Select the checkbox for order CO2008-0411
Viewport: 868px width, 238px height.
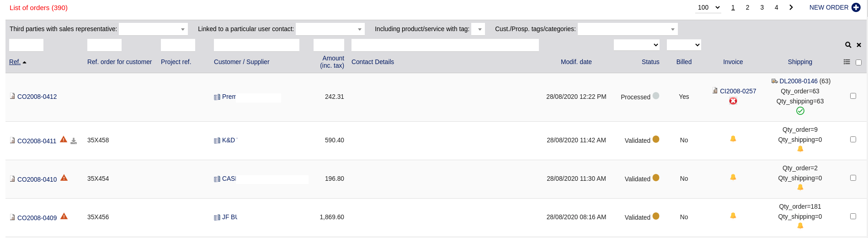pyautogui.click(x=853, y=140)
